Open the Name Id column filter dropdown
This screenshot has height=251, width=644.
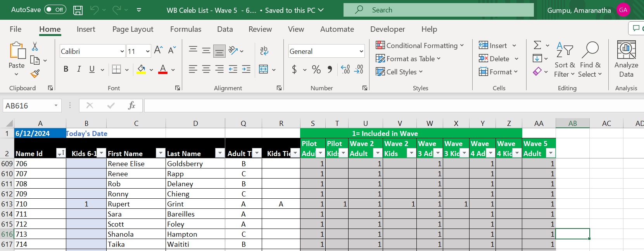[61, 153]
